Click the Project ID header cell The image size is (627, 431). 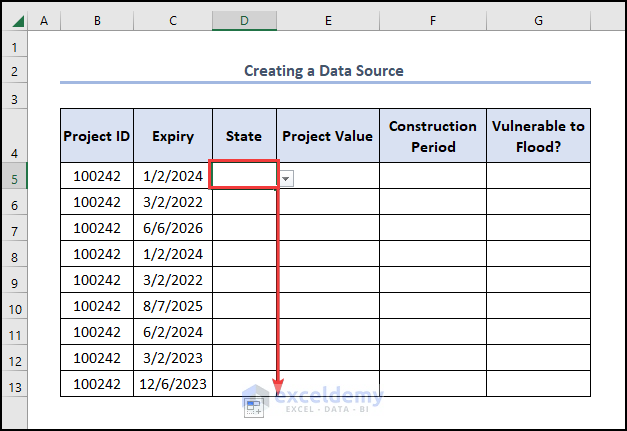[96, 136]
